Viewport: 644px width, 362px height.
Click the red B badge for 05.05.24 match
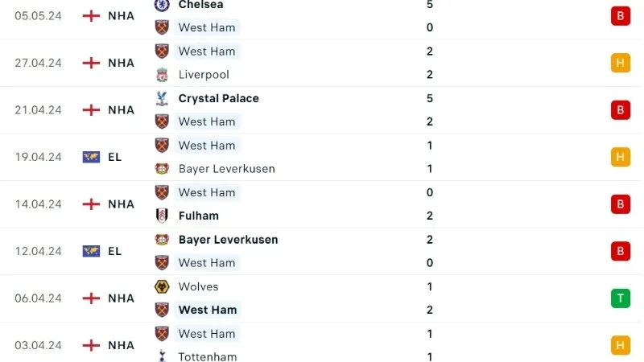point(620,15)
